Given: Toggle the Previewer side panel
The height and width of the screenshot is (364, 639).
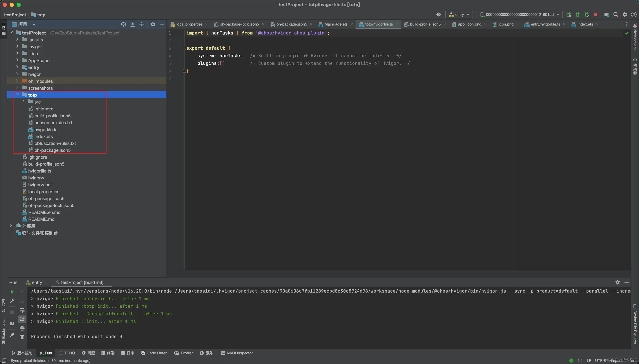Looking at the screenshot, I should pos(635,66).
